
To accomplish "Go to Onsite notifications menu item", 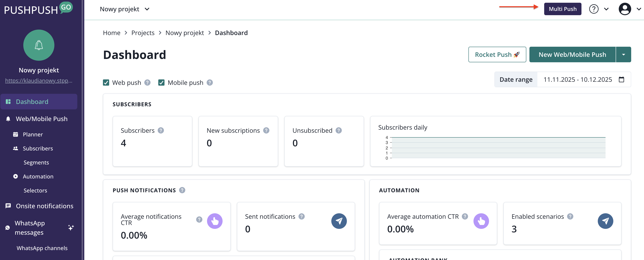I will pos(44,206).
